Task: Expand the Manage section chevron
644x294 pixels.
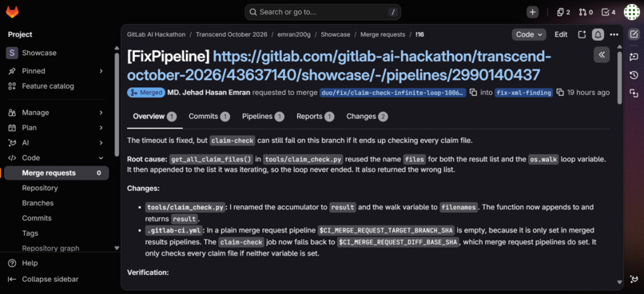Action: click(101, 113)
